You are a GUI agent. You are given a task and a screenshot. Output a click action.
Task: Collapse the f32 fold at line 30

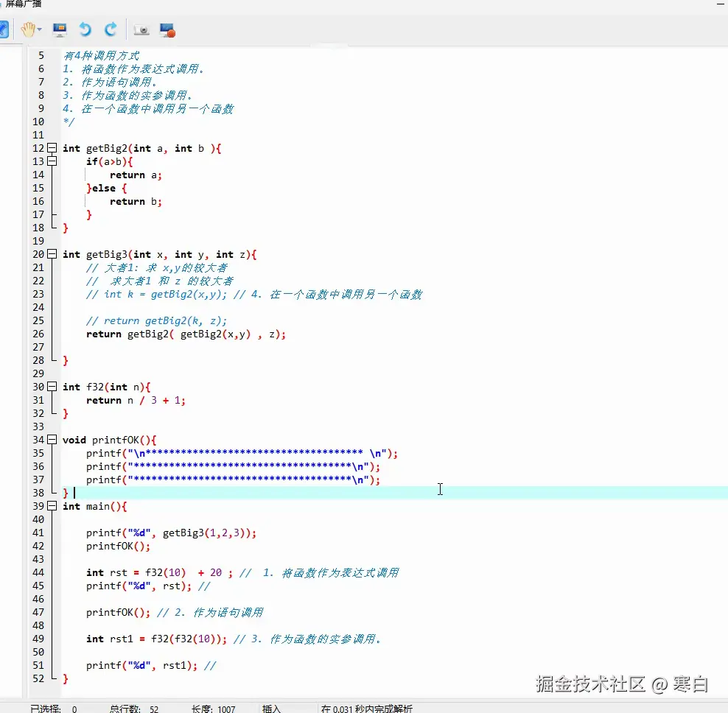[52, 387]
